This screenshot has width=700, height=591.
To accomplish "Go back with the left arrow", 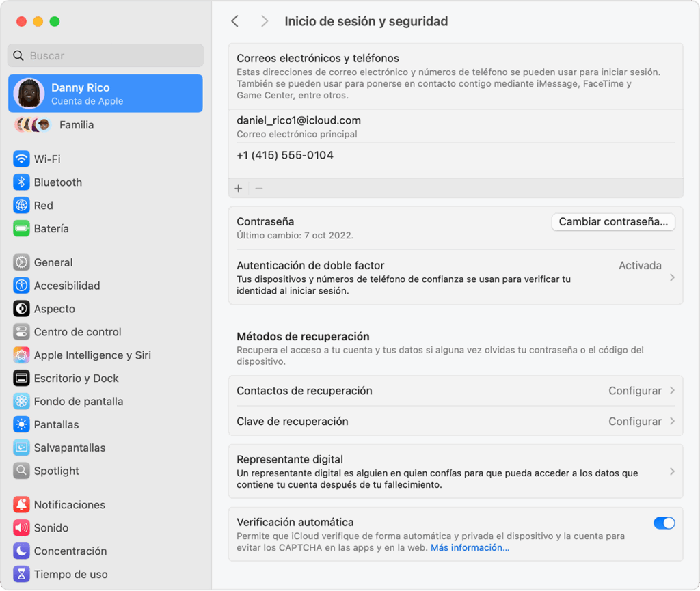I will tap(235, 21).
